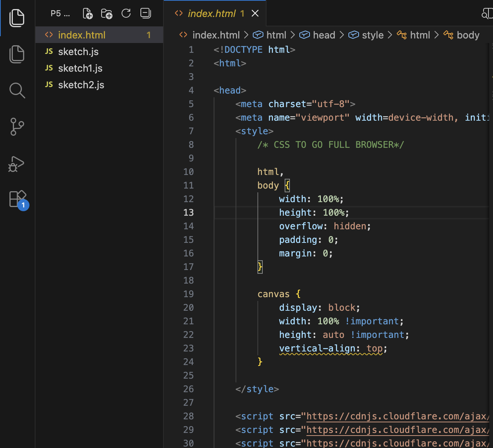The height and width of the screenshot is (448, 493).
Task: Create a new file using the Explorer toolbar
Action: coord(88,13)
